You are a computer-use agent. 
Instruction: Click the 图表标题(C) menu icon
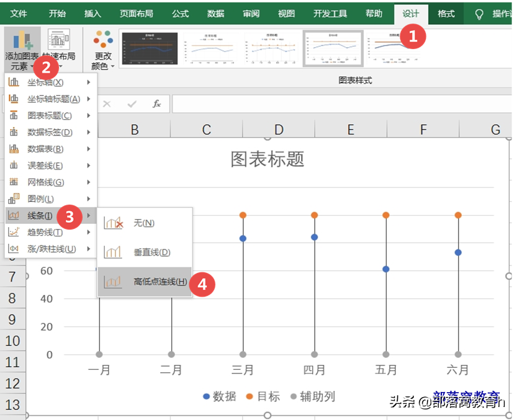coord(14,115)
